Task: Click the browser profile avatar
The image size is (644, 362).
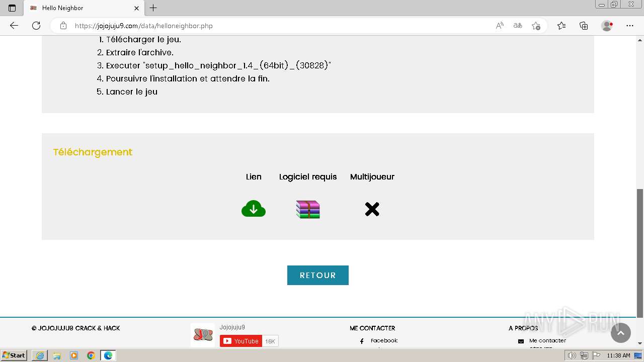Action: [x=607, y=26]
